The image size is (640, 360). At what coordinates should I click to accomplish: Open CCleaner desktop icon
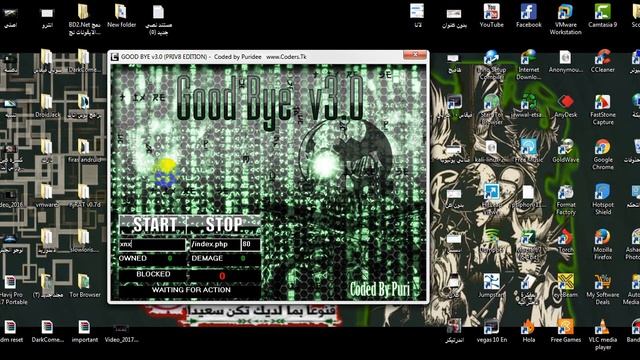pos(602,61)
